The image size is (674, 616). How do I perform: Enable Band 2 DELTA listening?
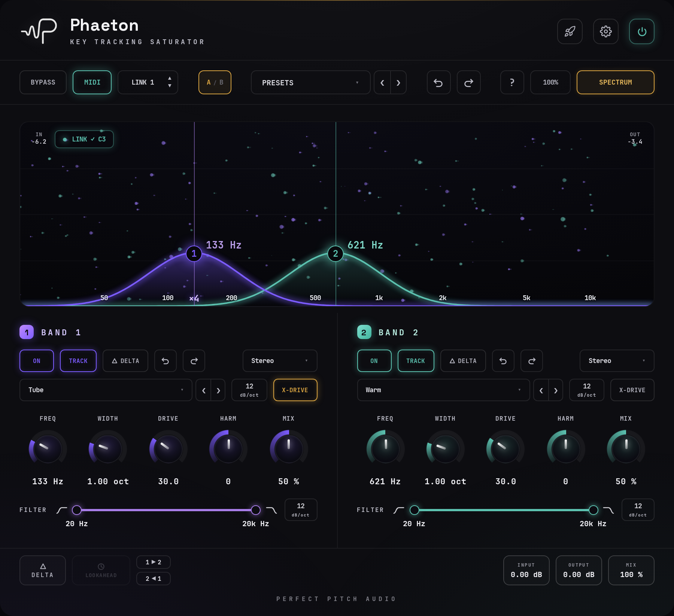click(463, 361)
